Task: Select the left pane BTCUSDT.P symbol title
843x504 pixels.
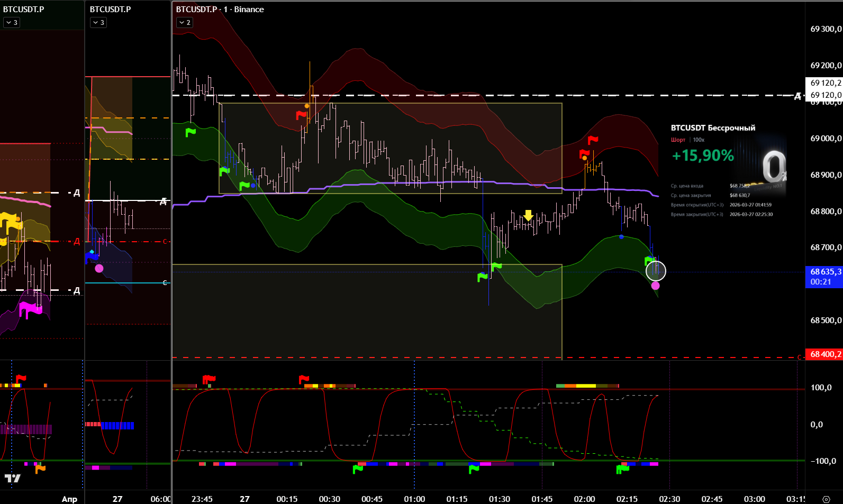Action: 23,9
